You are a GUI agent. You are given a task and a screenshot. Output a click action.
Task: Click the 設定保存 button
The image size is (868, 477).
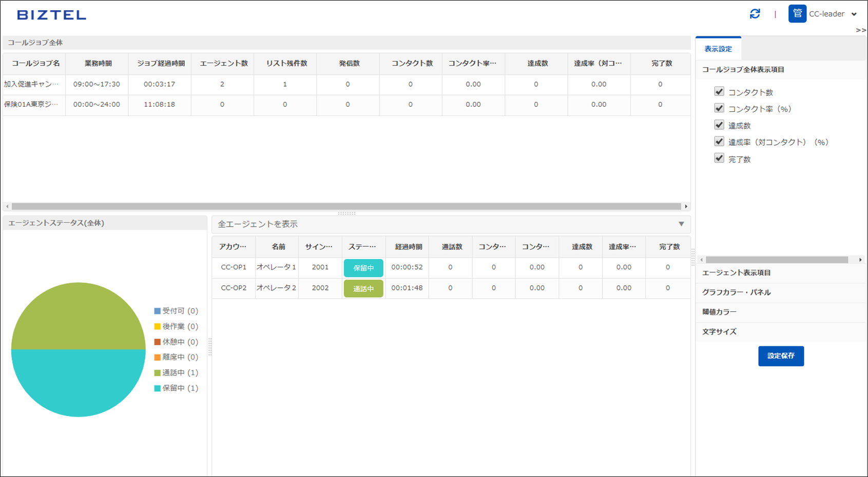(781, 356)
